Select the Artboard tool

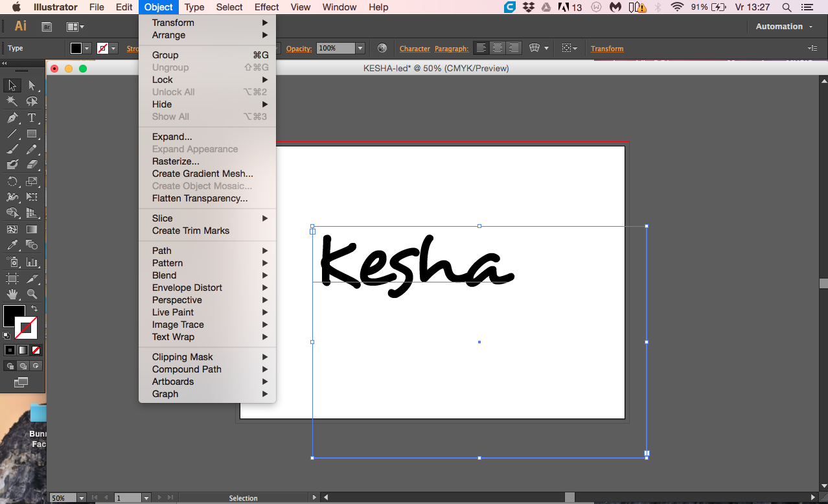pos(12,278)
